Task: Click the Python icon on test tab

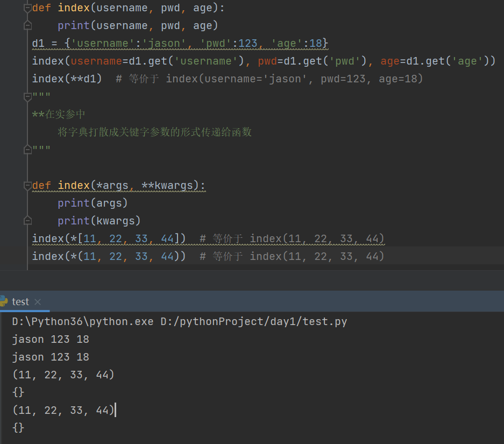Action: point(4,301)
